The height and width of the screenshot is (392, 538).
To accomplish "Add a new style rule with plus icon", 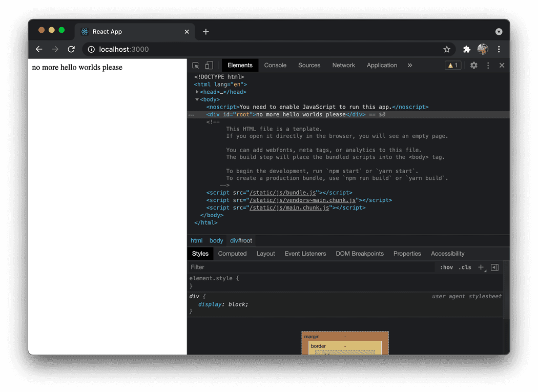I will pos(481,267).
